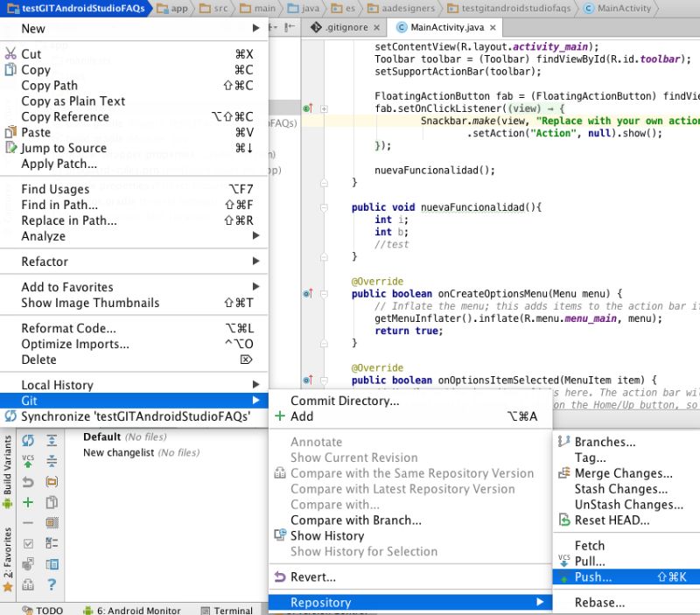700x615 pixels.
Task: Select Reformat Code... in context menu
Action: click(134, 328)
